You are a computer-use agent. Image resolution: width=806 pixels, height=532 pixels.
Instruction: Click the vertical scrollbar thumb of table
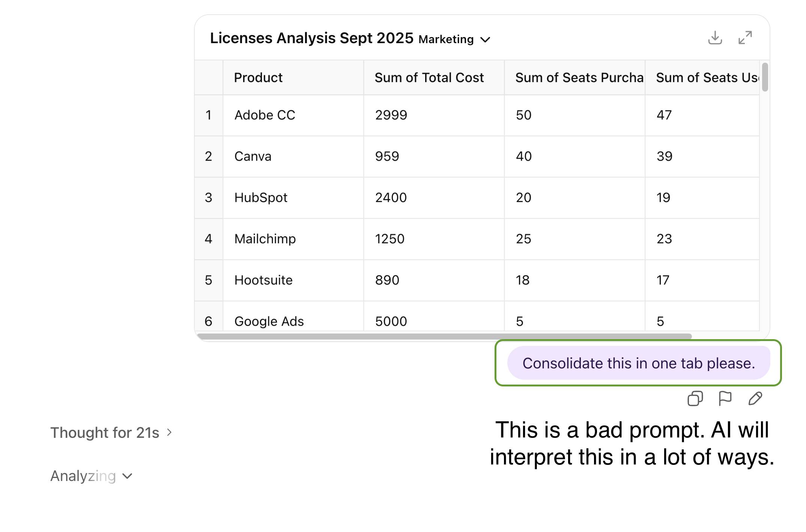[765, 77]
